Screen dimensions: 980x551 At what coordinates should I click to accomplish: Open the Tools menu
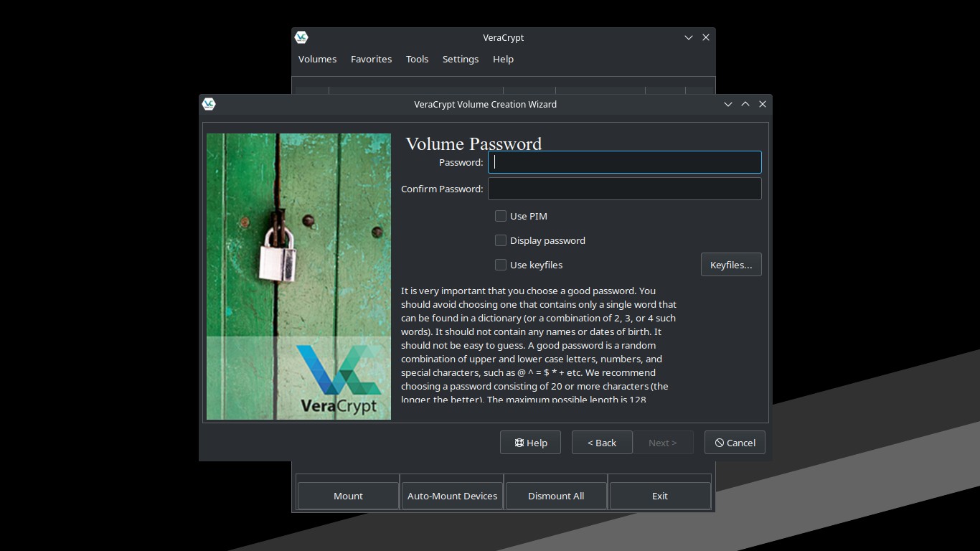pos(417,59)
